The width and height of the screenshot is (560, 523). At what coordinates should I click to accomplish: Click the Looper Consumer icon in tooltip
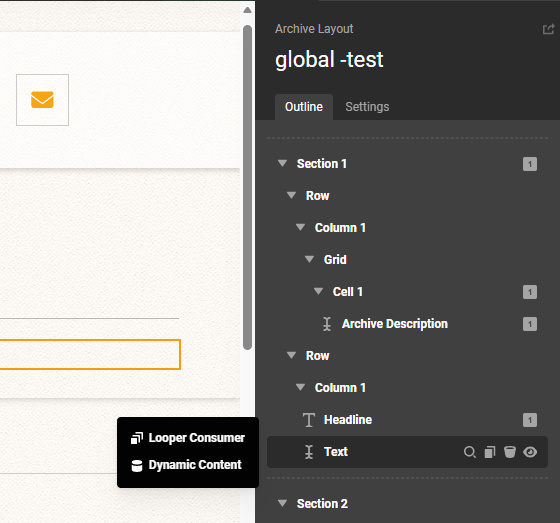[137, 438]
